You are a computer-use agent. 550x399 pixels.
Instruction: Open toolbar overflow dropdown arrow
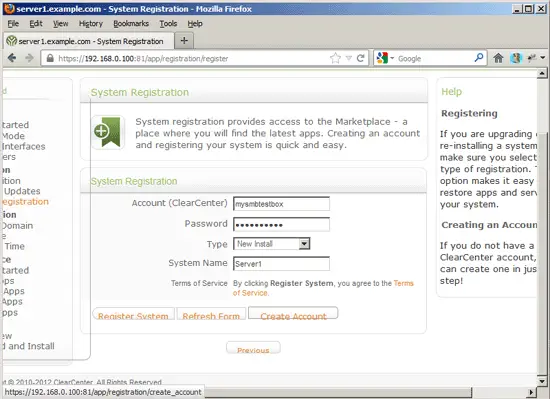pyautogui.click(x=543, y=58)
